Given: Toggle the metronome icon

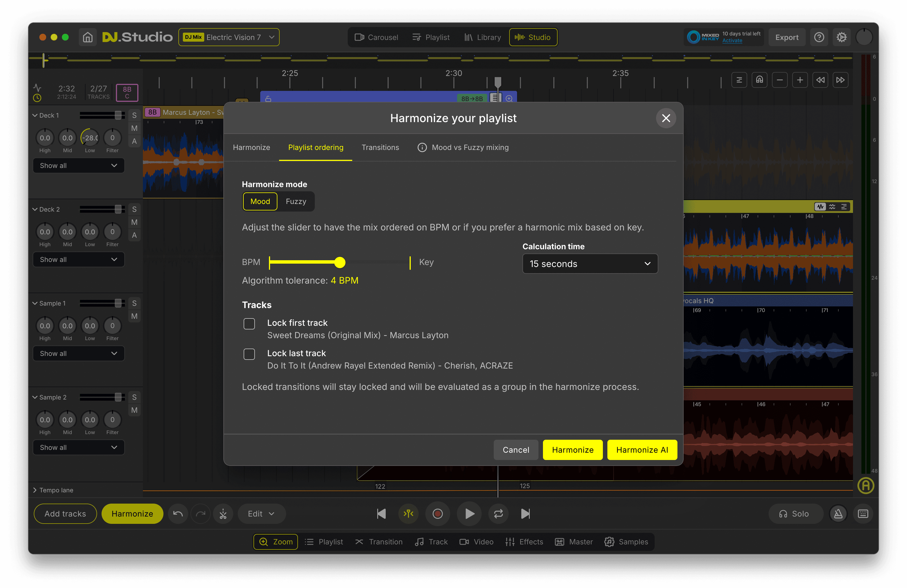Looking at the screenshot, I should [x=838, y=514].
